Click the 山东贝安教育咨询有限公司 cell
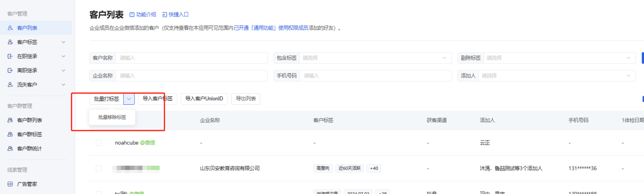Viewport: 644px width, 194px height. [x=230, y=168]
